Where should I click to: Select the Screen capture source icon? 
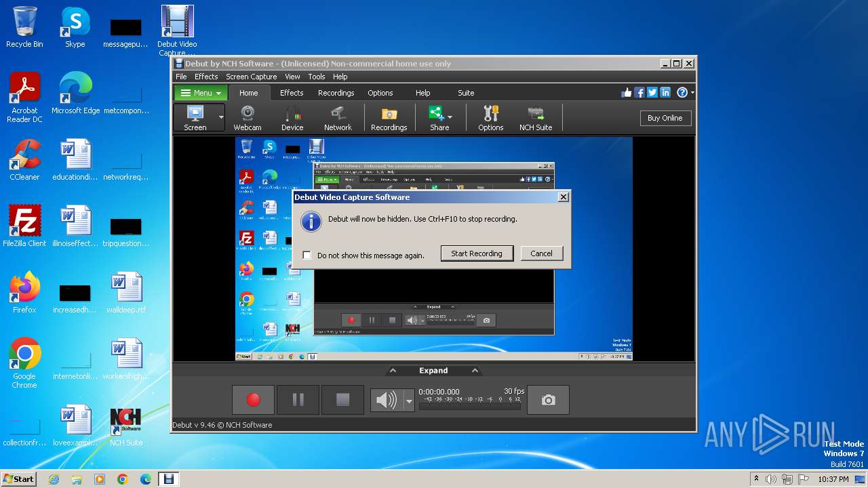[x=195, y=118]
